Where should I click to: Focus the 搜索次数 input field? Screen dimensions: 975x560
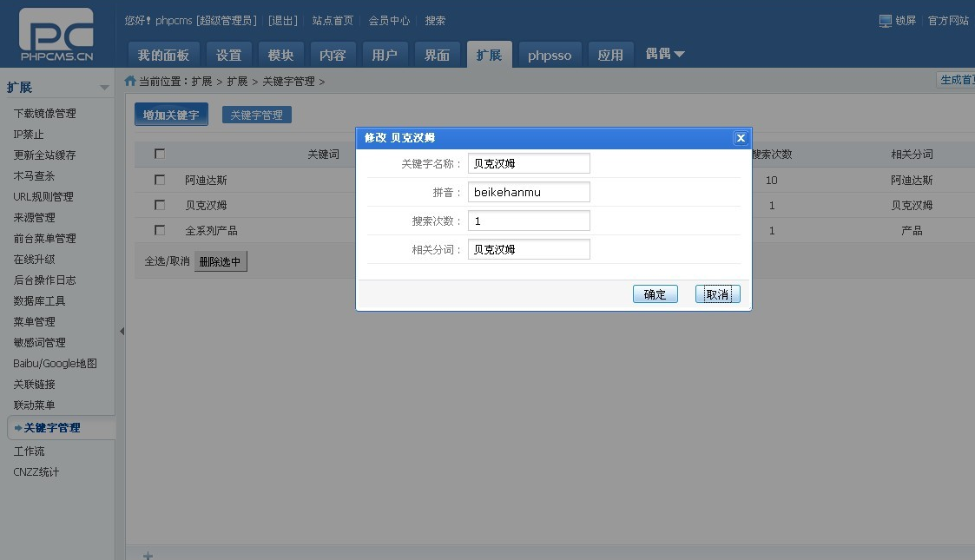tap(529, 221)
